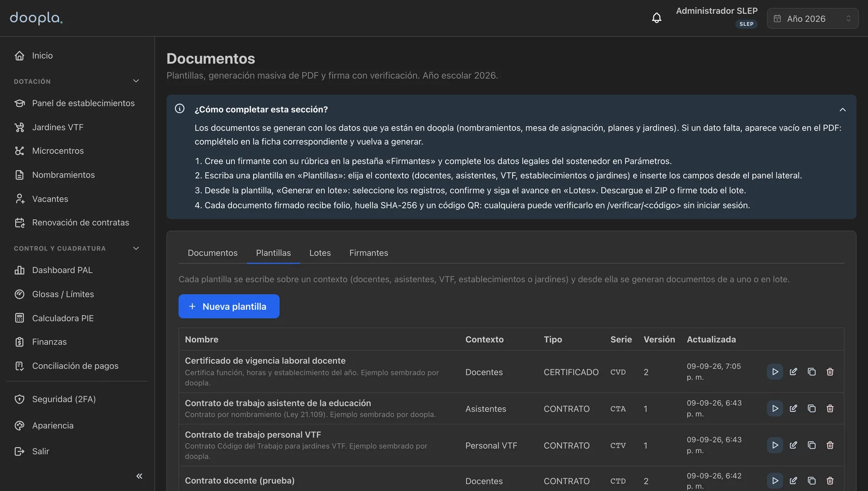
Task: Open the Lotes tab
Action: 320,253
